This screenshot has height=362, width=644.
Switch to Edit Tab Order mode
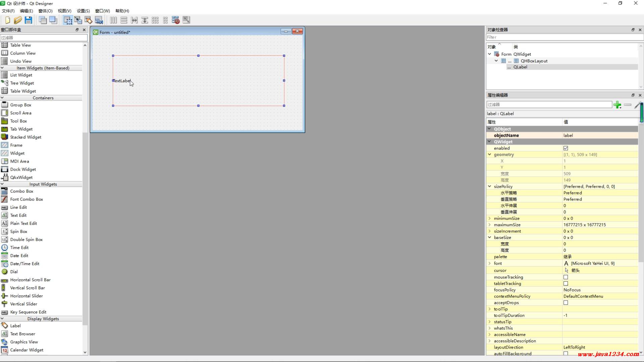click(x=99, y=20)
